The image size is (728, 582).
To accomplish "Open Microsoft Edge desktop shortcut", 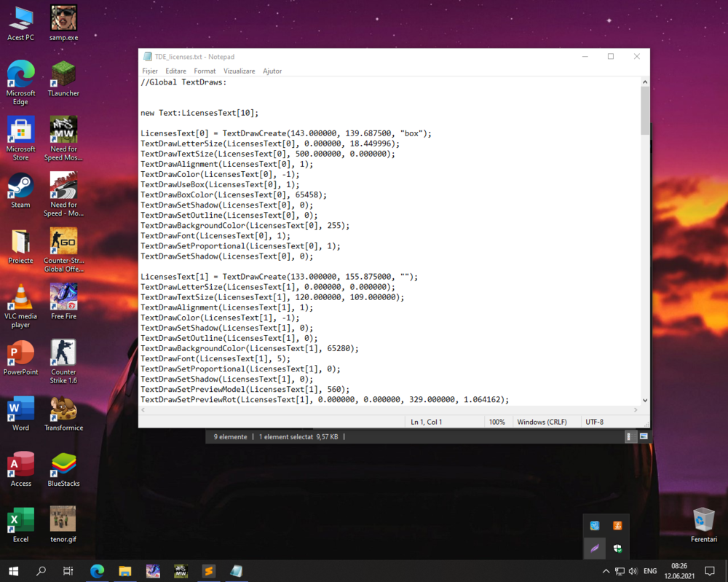I will [21, 83].
